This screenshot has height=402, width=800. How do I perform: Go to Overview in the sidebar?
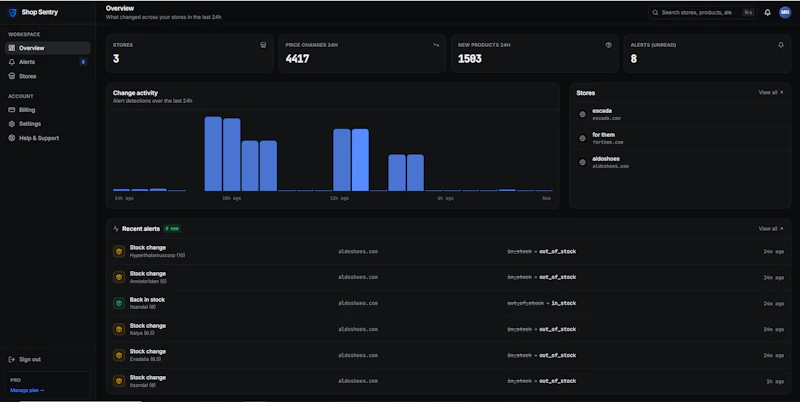click(x=47, y=48)
